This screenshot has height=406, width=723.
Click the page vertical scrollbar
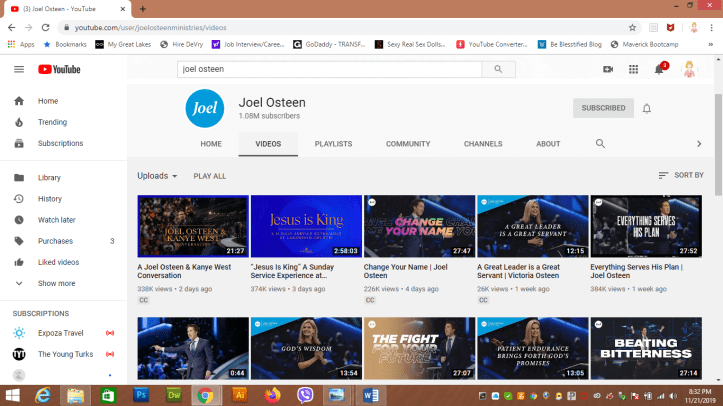coord(718,144)
